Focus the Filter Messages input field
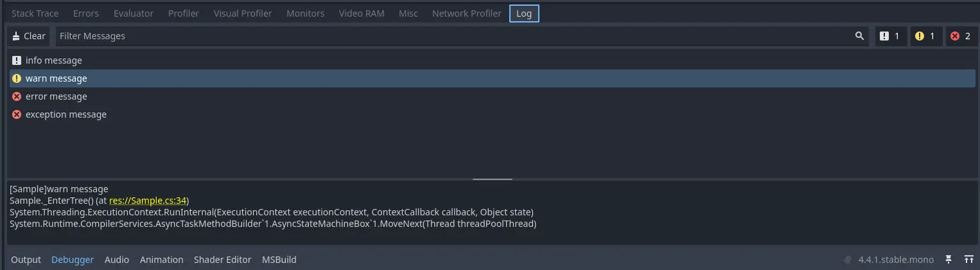980x270 pixels. 462,36
